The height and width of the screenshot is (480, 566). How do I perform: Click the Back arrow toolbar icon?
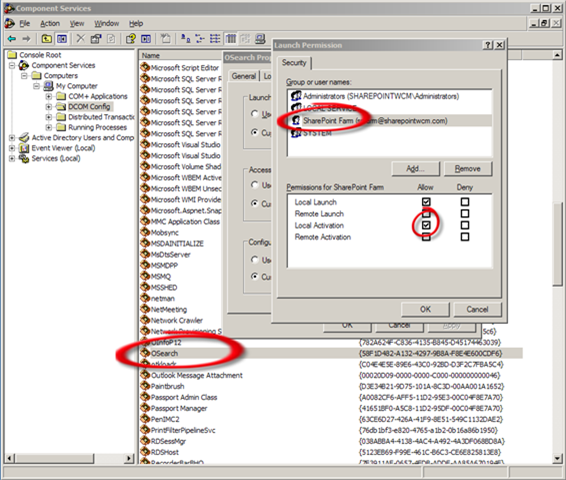pos(12,39)
